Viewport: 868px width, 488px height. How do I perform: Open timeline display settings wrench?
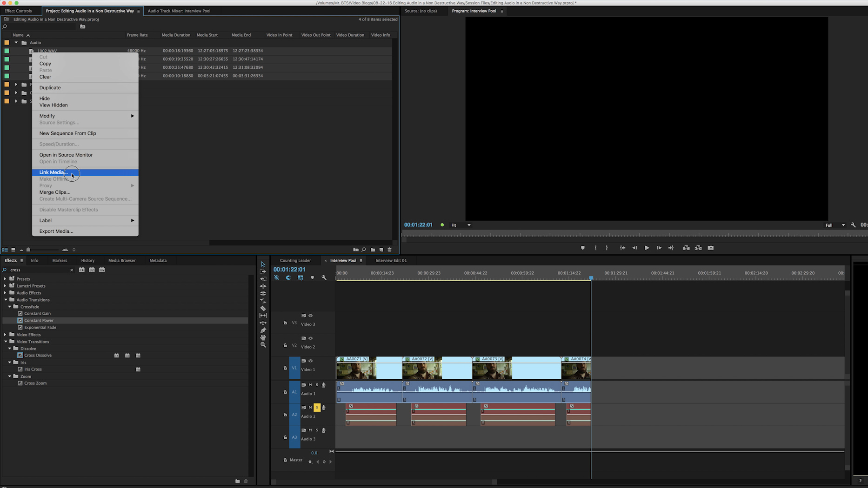(x=324, y=277)
